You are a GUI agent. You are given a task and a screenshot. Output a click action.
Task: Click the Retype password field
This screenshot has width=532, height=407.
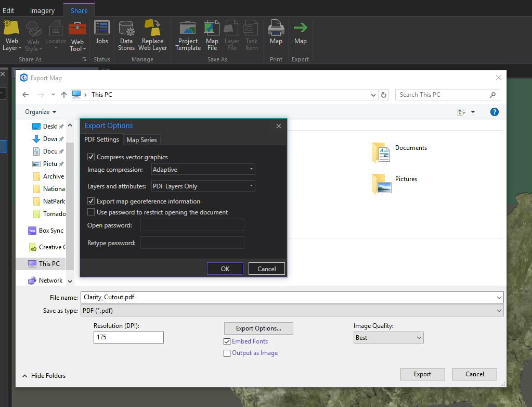tap(192, 243)
